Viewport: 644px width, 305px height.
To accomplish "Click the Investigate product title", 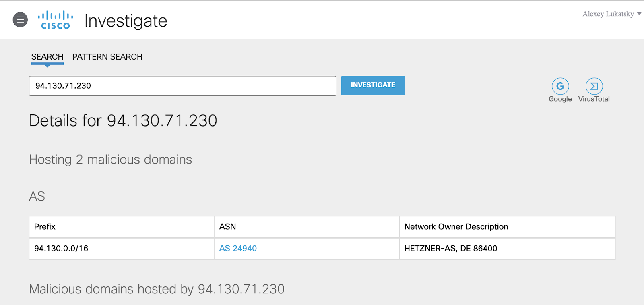I will 126,21.
